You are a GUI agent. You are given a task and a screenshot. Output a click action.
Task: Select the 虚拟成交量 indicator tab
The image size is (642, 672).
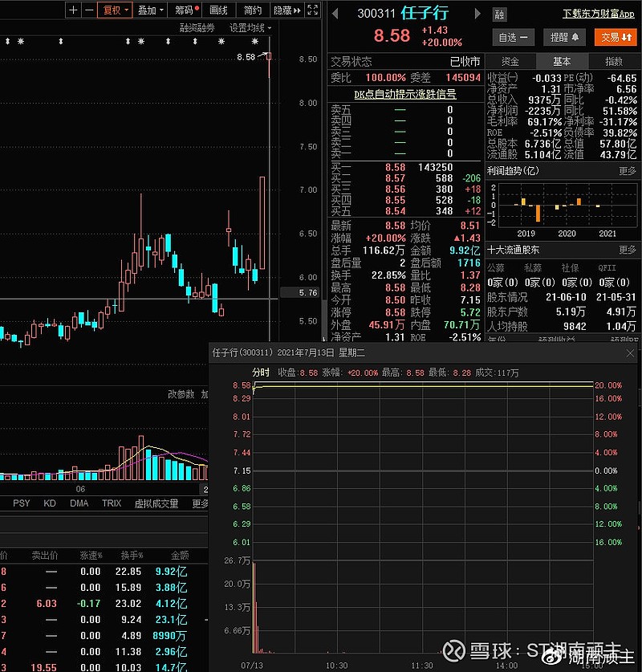(156, 503)
